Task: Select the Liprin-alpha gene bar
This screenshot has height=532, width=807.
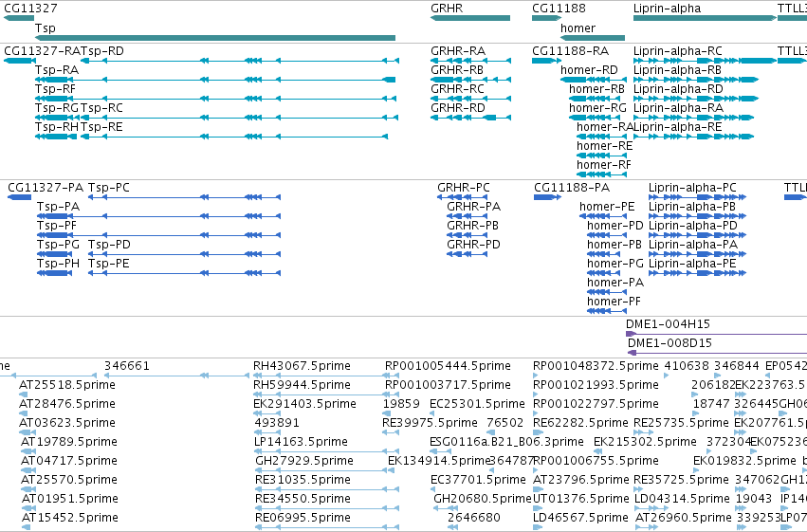Action: [706, 18]
